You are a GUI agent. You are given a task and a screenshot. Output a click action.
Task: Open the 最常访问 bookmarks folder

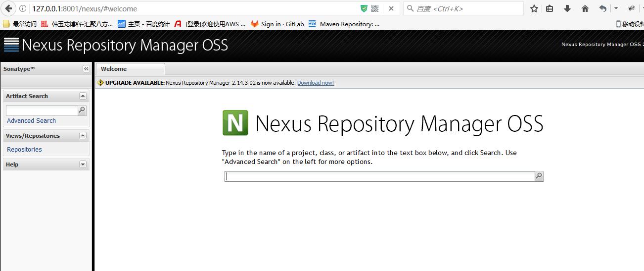[20, 24]
